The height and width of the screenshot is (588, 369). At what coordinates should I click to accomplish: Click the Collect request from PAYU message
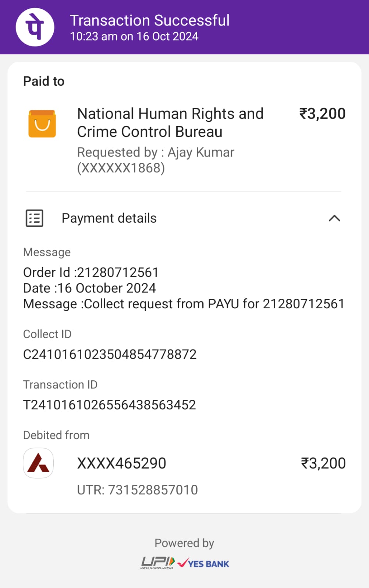[x=184, y=304]
